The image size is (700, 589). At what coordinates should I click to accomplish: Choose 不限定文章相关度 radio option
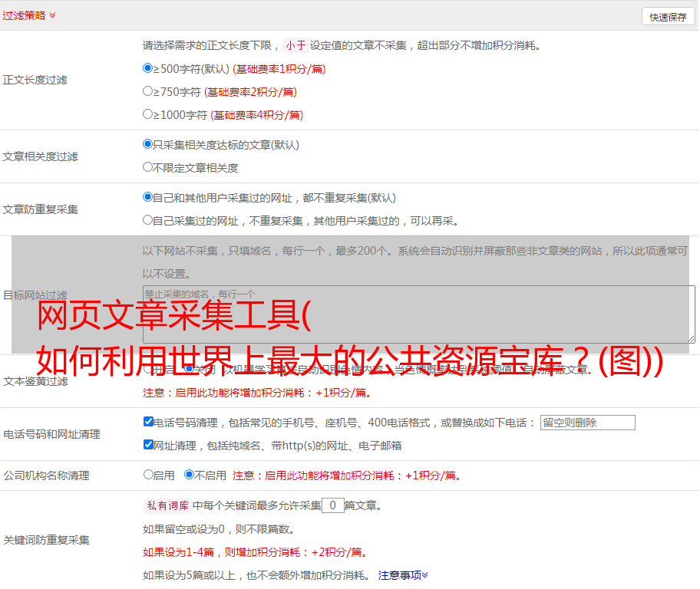(x=148, y=167)
